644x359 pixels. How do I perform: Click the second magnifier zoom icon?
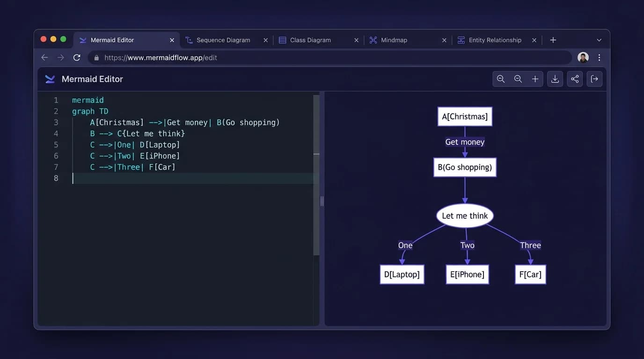point(518,79)
